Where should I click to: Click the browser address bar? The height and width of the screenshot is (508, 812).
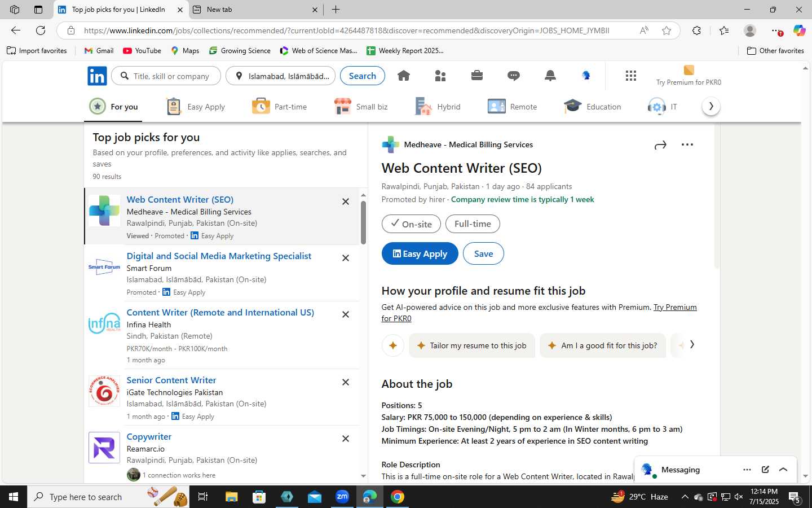346,30
